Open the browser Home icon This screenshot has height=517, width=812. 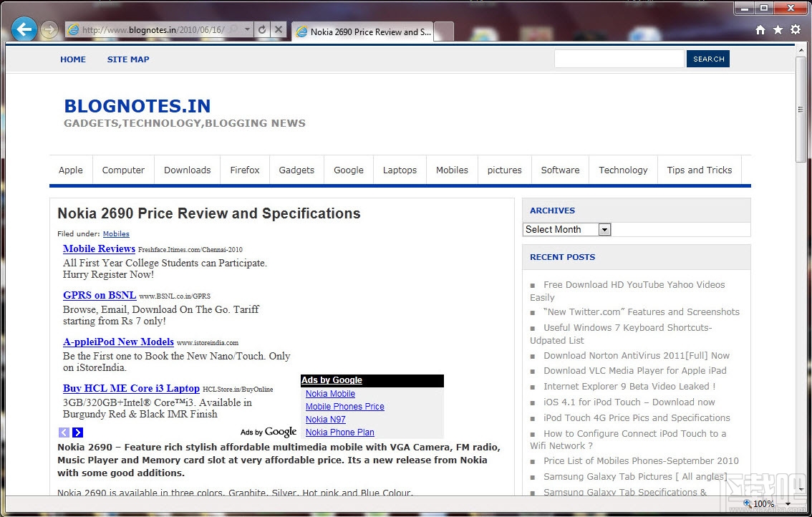pyautogui.click(x=760, y=30)
